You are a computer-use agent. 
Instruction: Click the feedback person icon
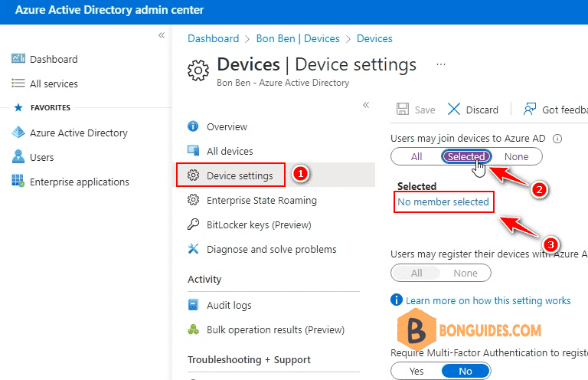pyautogui.click(x=530, y=109)
